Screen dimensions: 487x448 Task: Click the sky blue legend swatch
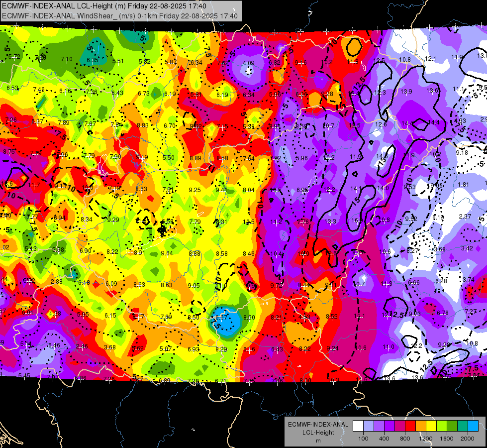tap(473, 426)
